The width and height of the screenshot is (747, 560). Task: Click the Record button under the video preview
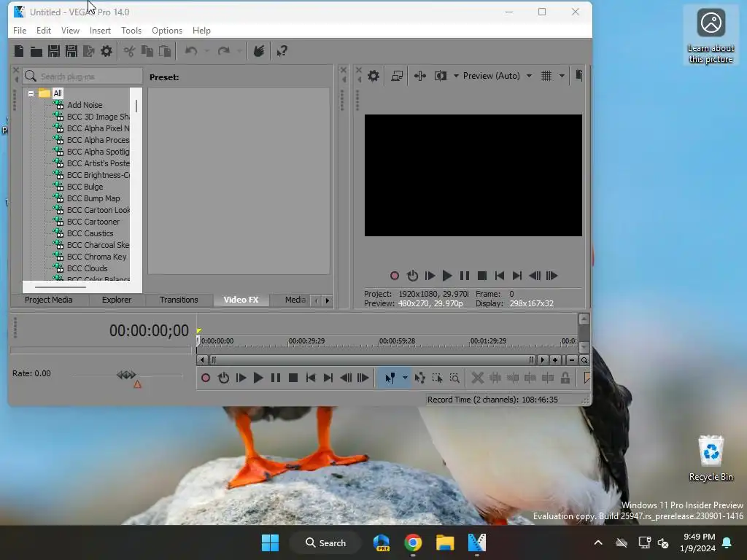(395, 276)
